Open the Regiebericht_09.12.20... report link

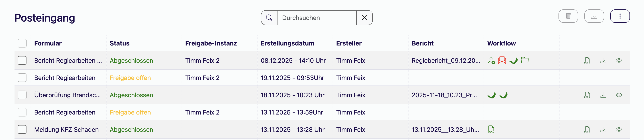click(x=446, y=61)
